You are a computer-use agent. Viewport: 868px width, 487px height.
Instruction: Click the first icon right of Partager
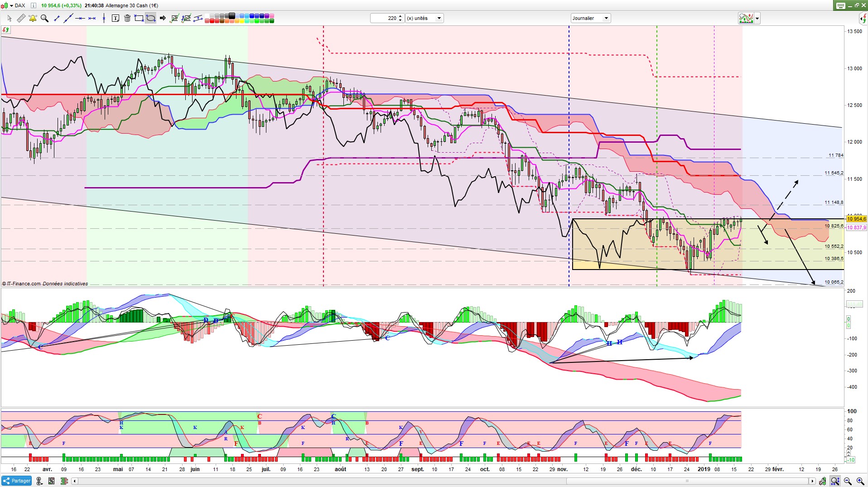39,481
